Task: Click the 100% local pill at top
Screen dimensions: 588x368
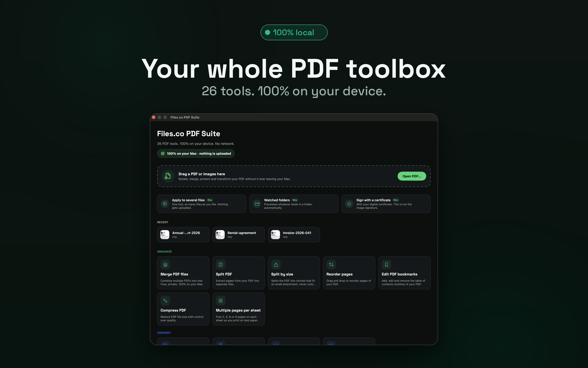Action: click(294, 32)
